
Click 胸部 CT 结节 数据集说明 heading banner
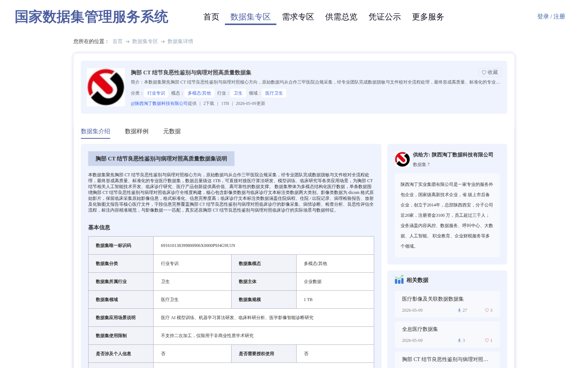click(161, 159)
